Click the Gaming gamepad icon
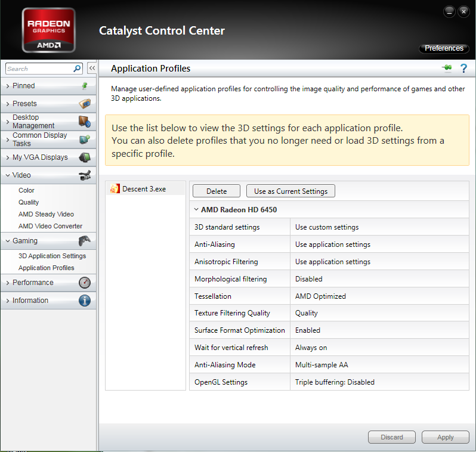 click(x=85, y=241)
